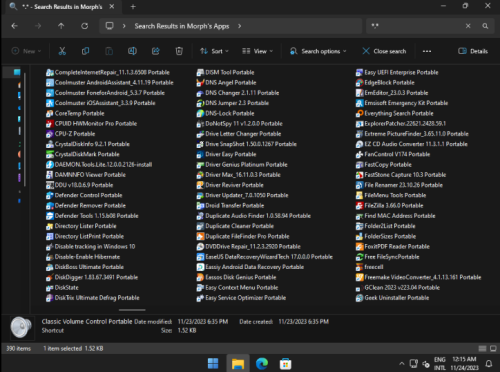Click the Delete trash icon
The width and height of the screenshot is (500, 372).
click(x=179, y=51)
